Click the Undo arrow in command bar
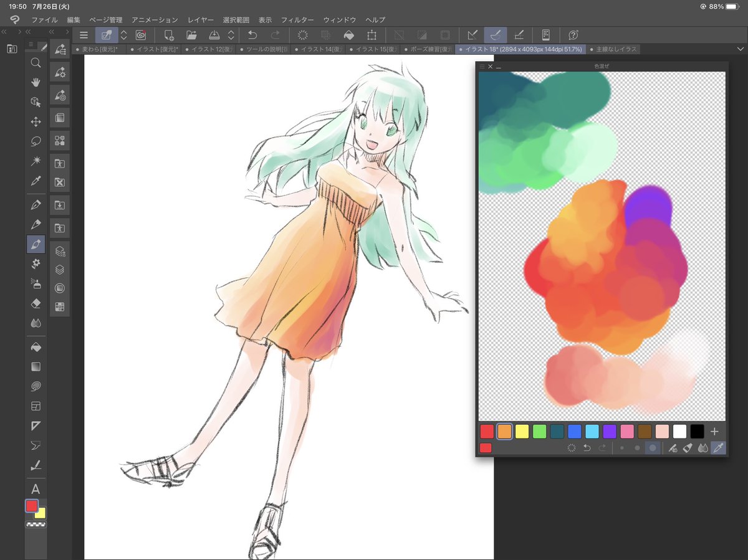The width and height of the screenshot is (748, 560). [x=252, y=35]
